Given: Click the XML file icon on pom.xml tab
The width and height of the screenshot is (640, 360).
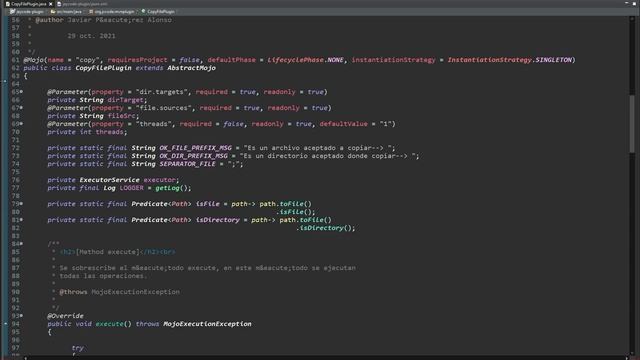Looking at the screenshot, I should 59,4.
